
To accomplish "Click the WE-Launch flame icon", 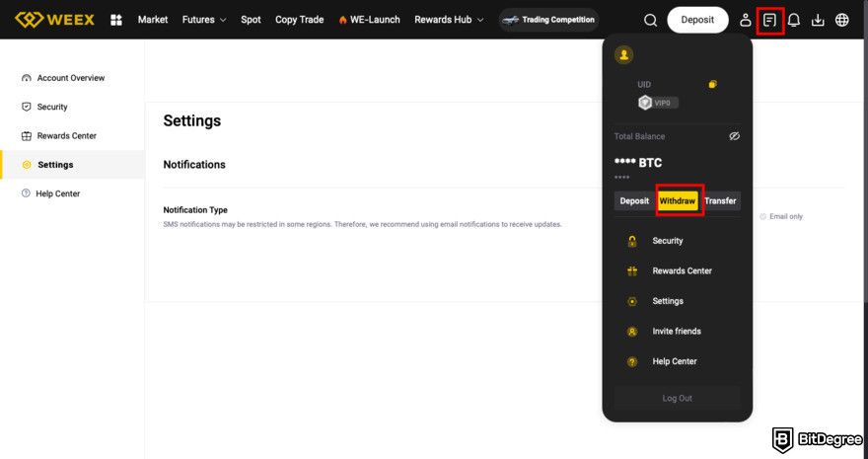I will (x=342, y=20).
